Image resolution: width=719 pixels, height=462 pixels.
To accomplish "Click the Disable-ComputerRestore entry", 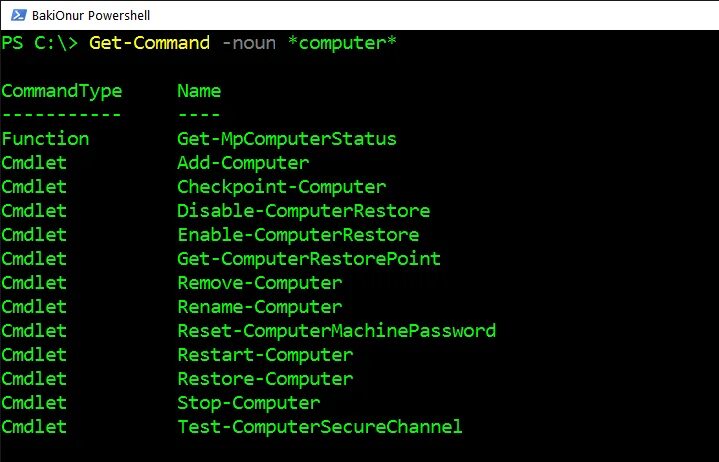I will [x=303, y=211].
